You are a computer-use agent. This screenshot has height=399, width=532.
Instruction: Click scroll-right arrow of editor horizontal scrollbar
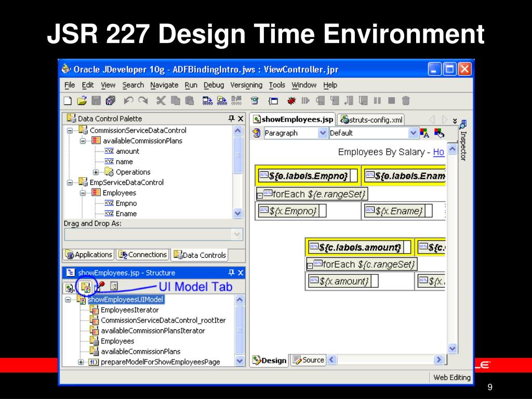point(438,360)
